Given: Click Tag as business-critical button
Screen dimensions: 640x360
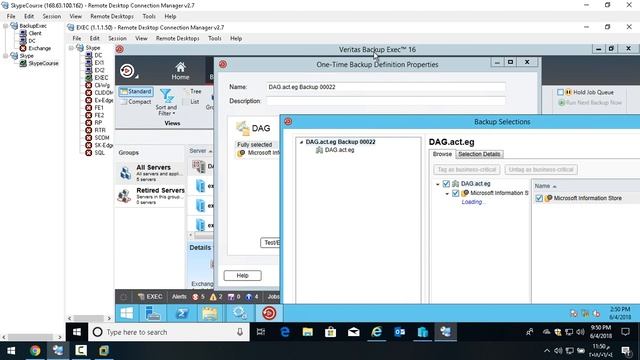Looking at the screenshot, I should 467,169.
